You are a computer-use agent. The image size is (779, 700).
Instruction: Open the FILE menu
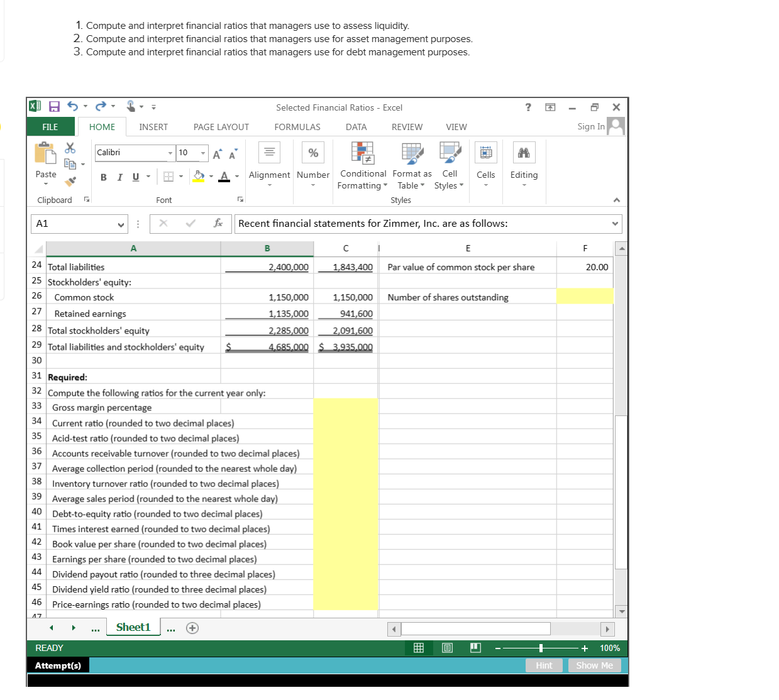tap(50, 126)
